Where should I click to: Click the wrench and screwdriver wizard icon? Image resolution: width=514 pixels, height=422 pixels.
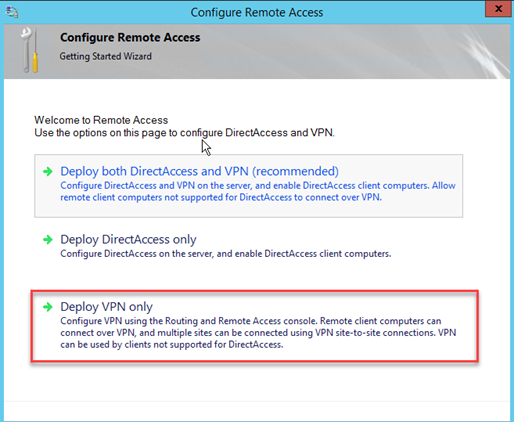[30, 50]
